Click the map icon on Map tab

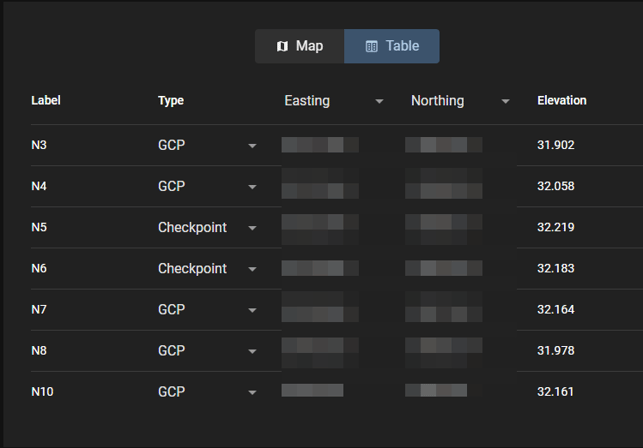coord(282,46)
